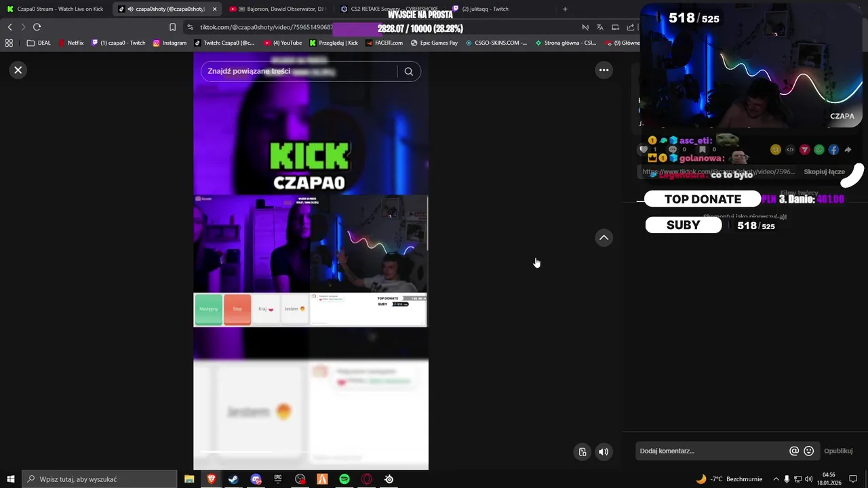The width and height of the screenshot is (868, 488).
Task: Click the browser back arrow
Action: click(x=9, y=27)
